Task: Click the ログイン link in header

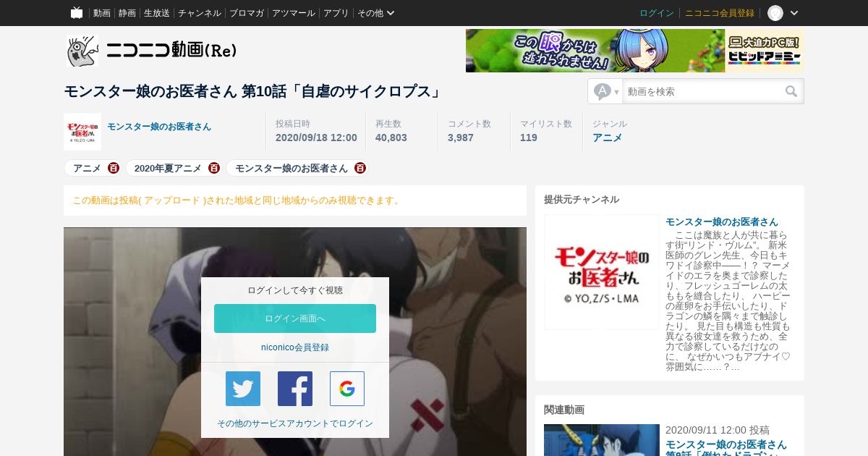Action: tap(657, 13)
